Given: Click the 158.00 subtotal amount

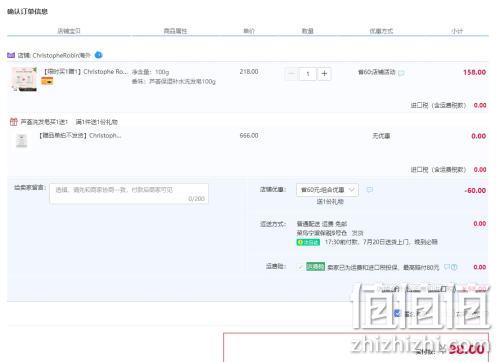Looking at the screenshot, I should click(474, 72).
